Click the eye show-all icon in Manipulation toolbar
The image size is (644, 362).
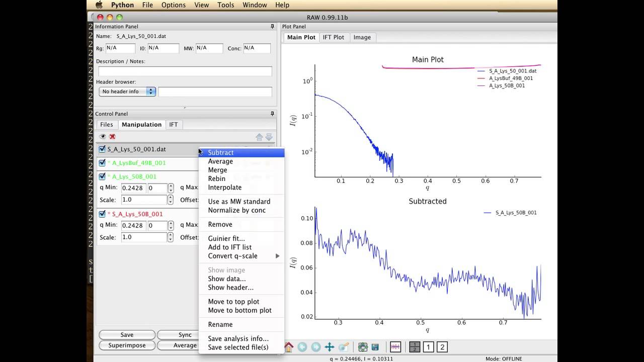point(103,136)
